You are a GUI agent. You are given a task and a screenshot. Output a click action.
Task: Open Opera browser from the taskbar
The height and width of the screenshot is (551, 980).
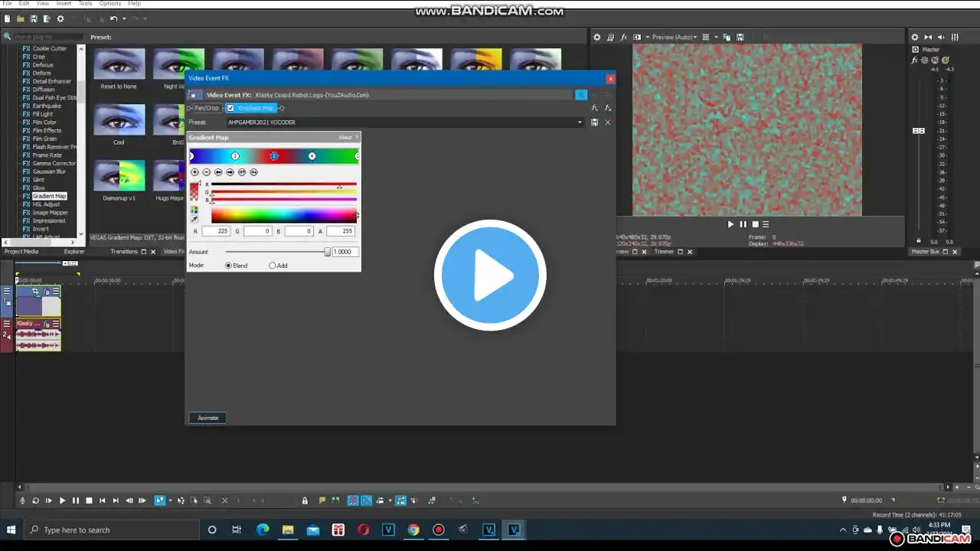pyautogui.click(x=363, y=530)
